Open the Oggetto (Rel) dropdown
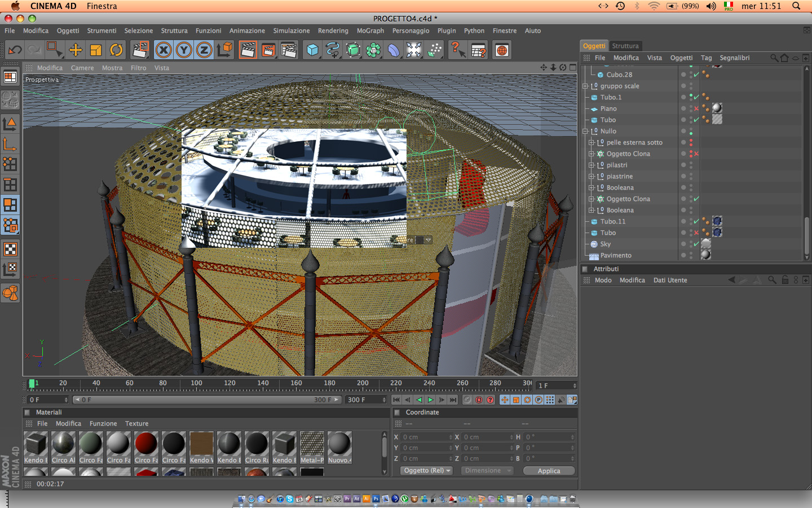 click(x=427, y=471)
